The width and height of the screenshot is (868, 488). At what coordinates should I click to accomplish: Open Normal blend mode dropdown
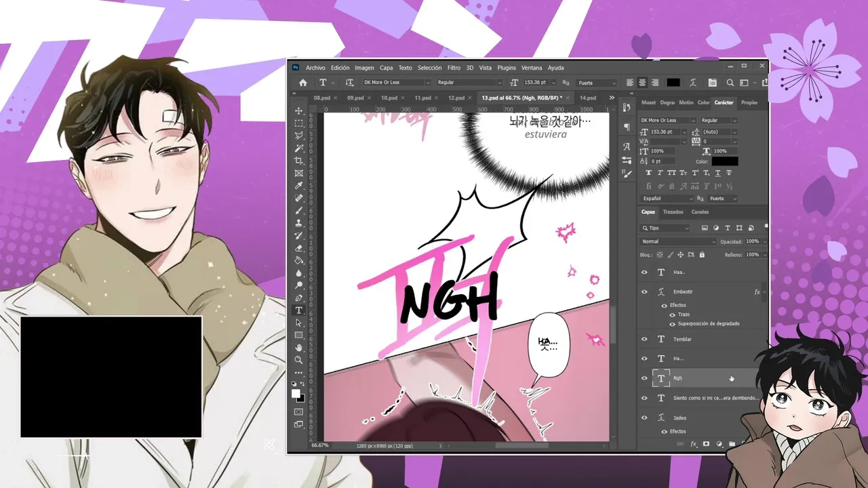coord(678,241)
